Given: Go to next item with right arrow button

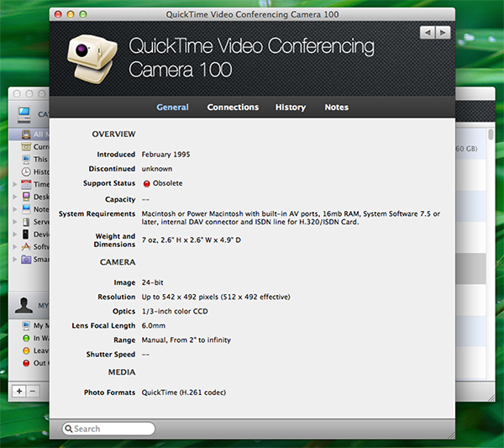Looking at the screenshot, I should [x=443, y=33].
